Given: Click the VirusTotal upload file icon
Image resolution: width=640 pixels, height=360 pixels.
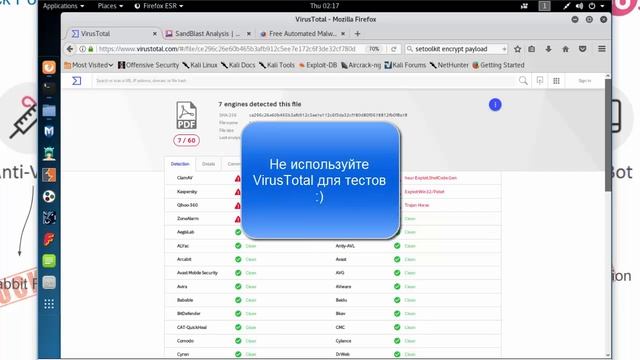Looking at the screenshot, I should [x=540, y=81].
